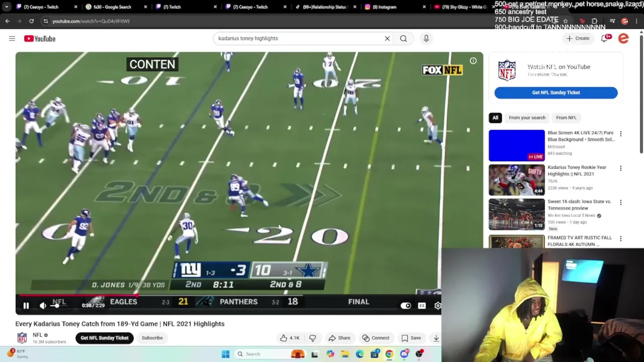The image size is (644, 362).
Task: Open File Explorer from the taskbar
Action: click(345, 354)
